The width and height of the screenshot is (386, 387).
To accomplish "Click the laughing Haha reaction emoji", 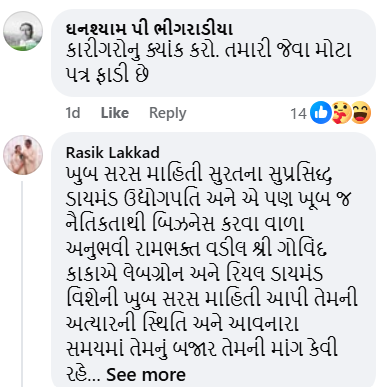I will coord(361,113).
